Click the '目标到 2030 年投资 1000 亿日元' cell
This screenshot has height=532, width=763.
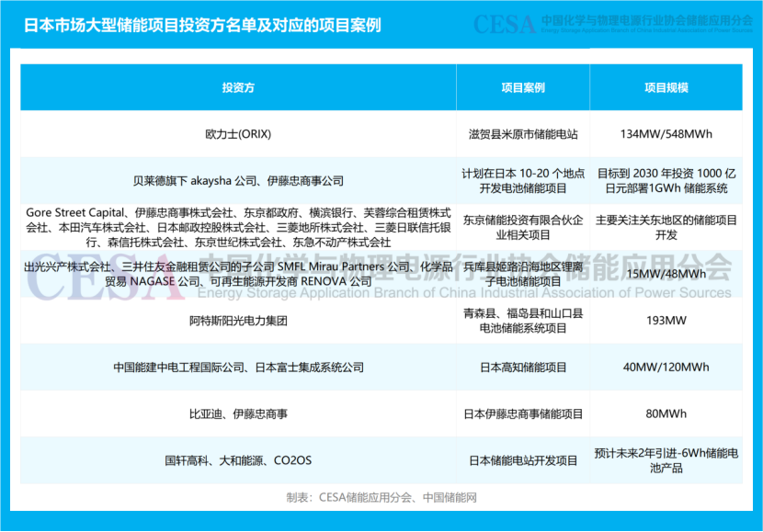pyautogui.click(x=666, y=181)
